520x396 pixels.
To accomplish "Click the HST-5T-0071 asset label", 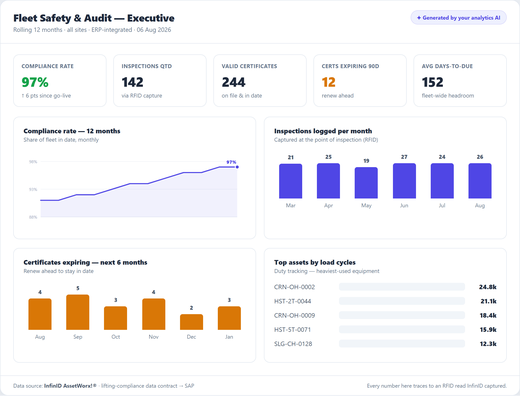I will pos(292,330).
